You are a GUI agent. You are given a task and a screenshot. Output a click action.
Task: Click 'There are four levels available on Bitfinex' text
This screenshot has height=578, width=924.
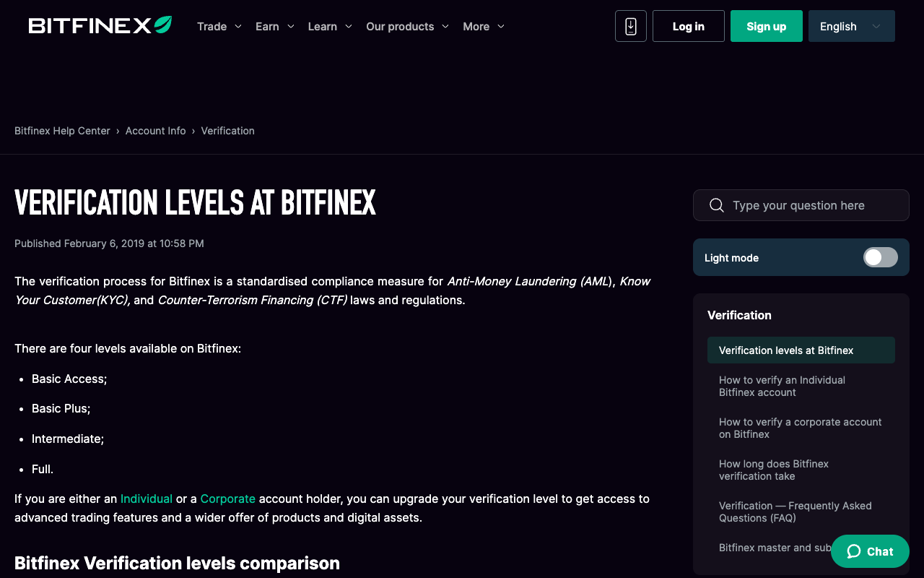[128, 348]
